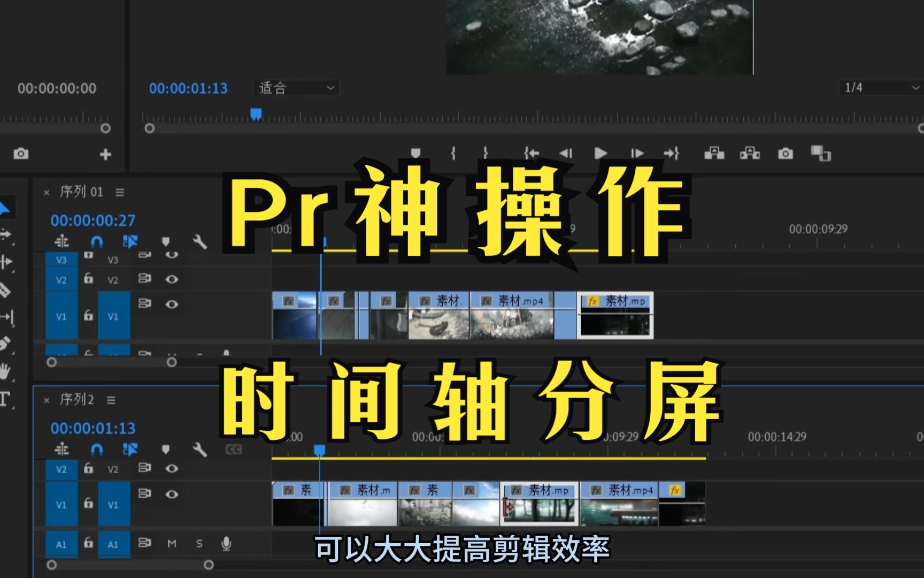The image size is (924, 578).
Task: Toggle Snap magnet in 序列2 timeline
Action: 97,450
